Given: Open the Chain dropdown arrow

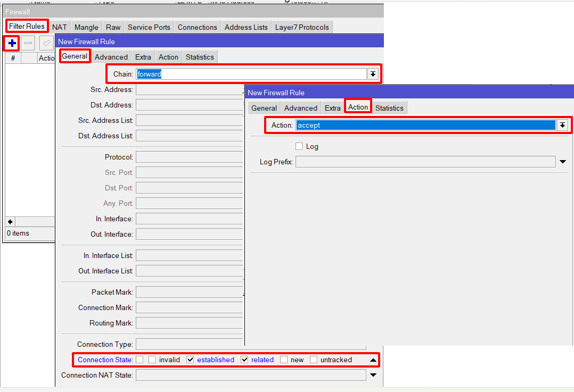Looking at the screenshot, I should tap(373, 74).
